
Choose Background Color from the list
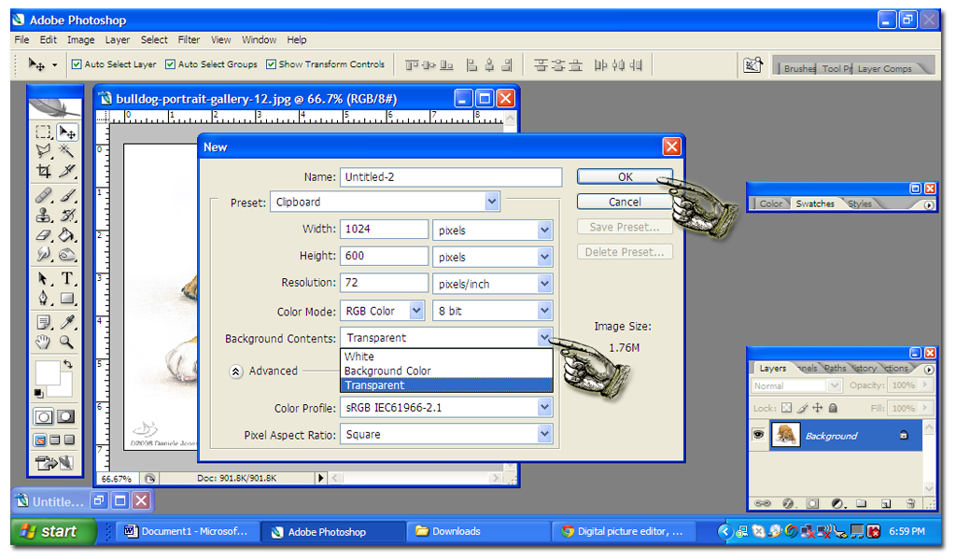[x=446, y=371]
